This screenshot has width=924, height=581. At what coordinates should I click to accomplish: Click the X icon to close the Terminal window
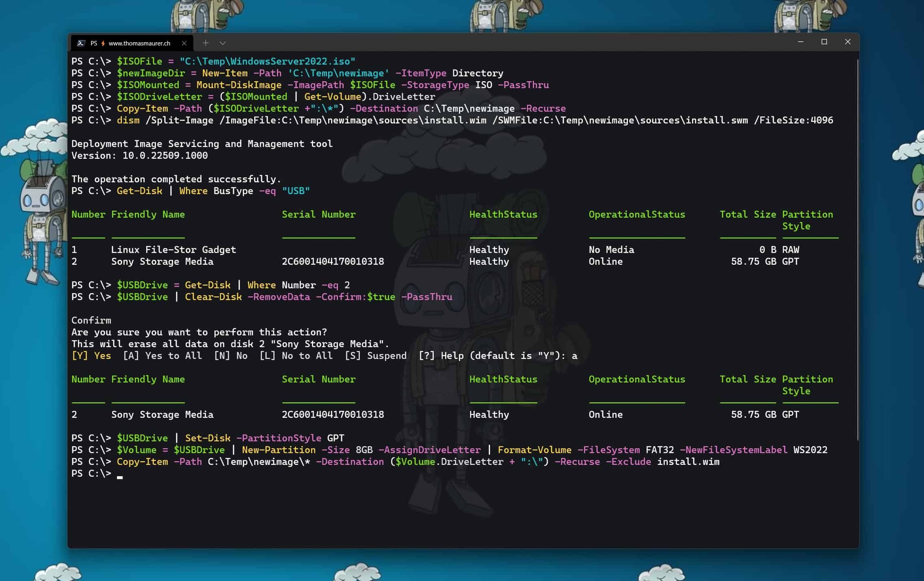coord(848,41)
